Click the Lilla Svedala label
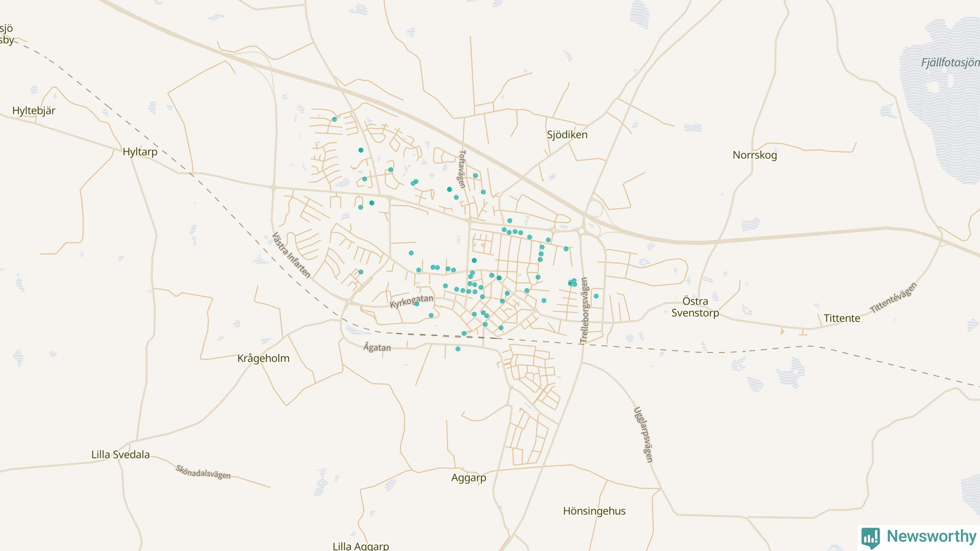Viewport: 980px width, 551px height. 120,455
